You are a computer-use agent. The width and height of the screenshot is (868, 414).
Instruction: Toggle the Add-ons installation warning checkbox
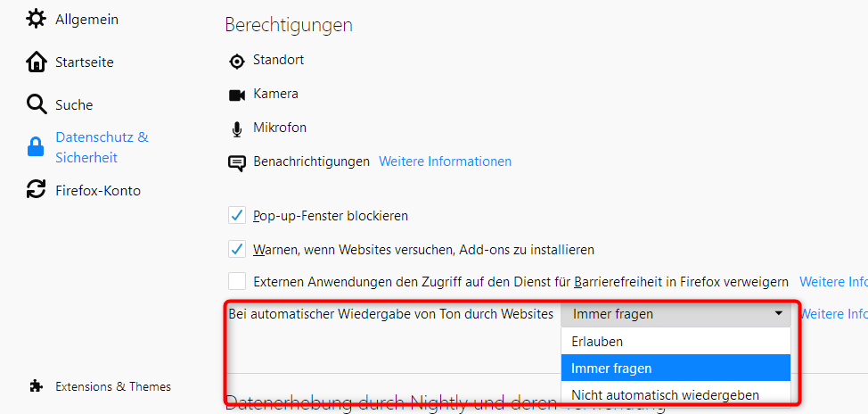pos(237,249)
